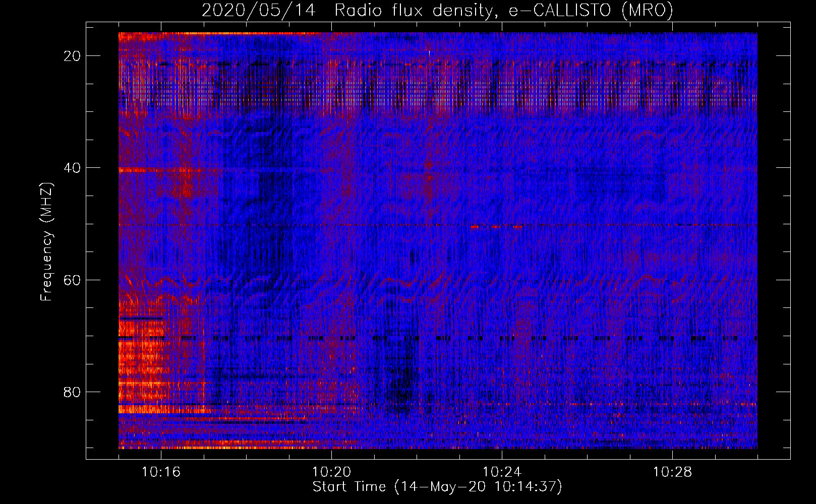Click the 10:16 time tick label
Image resolution: width=816 pixels, height=504 pixels.
coord(161,472)
